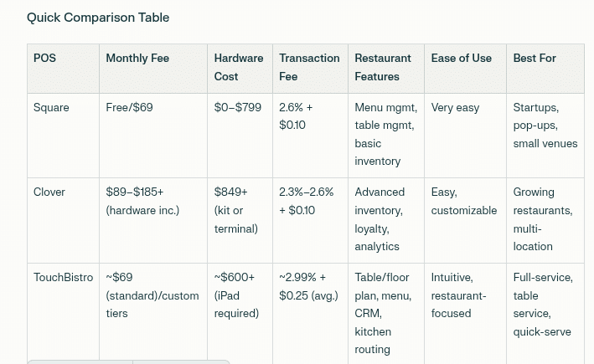This screenshot has height=364, width=594.
Task: Select the Transaction Fee column header
Action: 310,69
